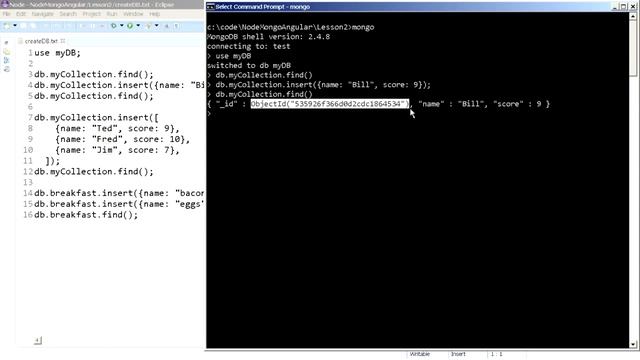Open the Run menu in Eclipse
Image resolution: width=640 pixels, height=360 pixels.
pyautogui.click(x=111, y=14)
